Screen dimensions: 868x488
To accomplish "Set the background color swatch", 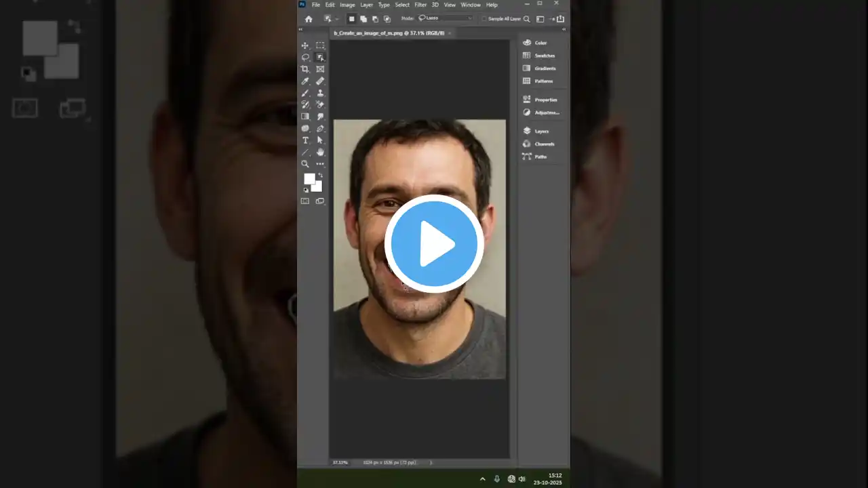I will (x=317, y=187).
